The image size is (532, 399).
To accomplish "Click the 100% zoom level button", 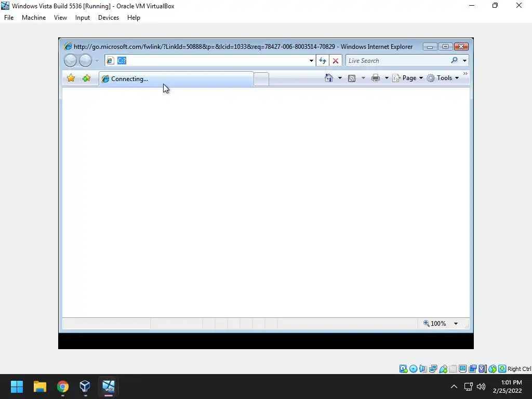I will tap(435, 323).
